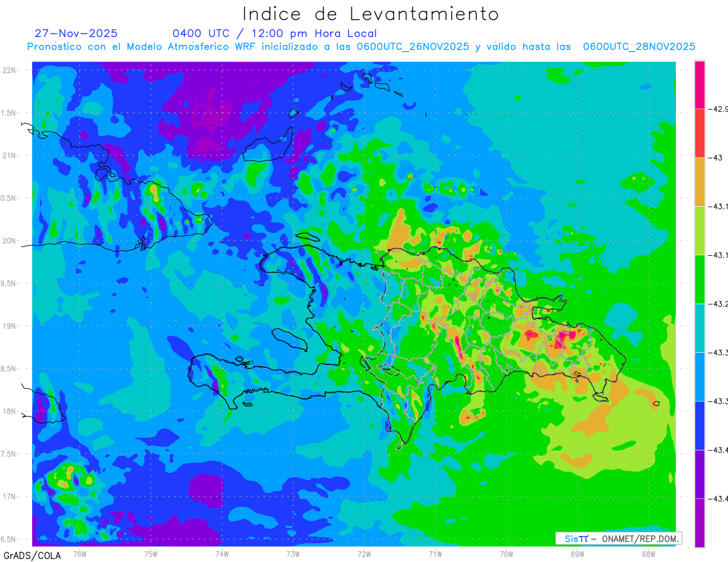The height and width of the screenshot is (562, 728).
Task: Click latitude label '19N'
Action: click(10, 326)
